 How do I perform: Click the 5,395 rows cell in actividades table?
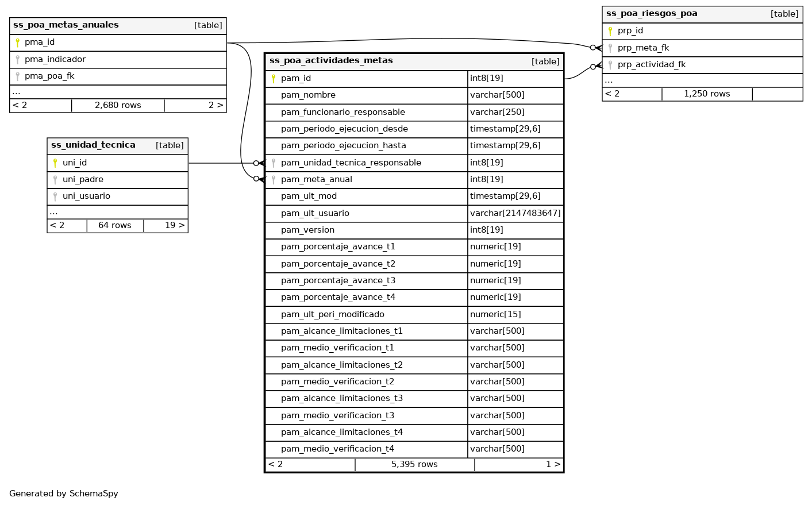414,465
